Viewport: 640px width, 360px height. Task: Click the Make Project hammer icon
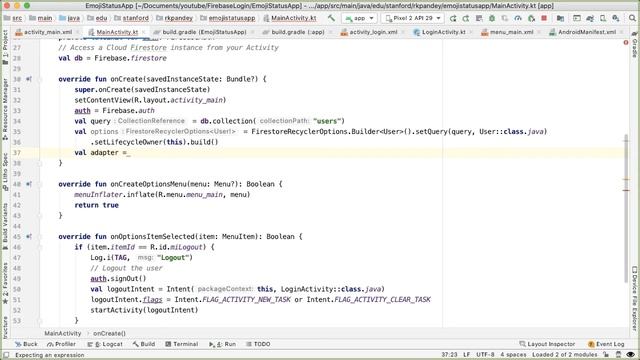[331, 18]
